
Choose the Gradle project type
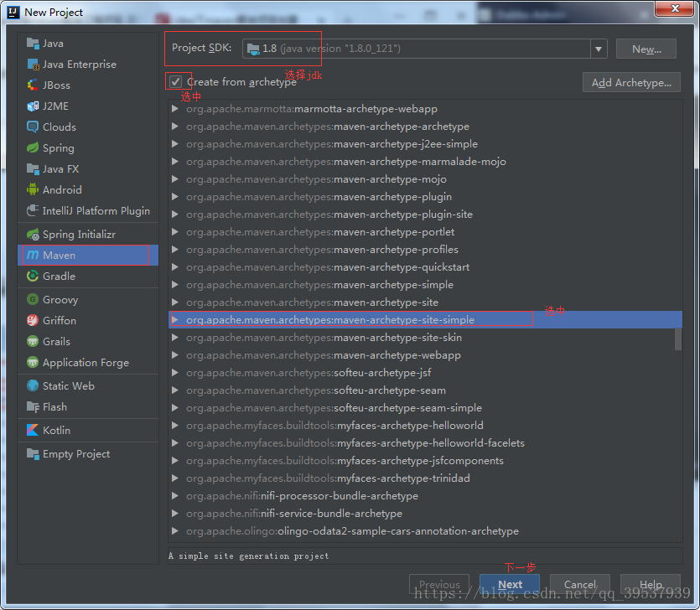[x=88, y=277]
